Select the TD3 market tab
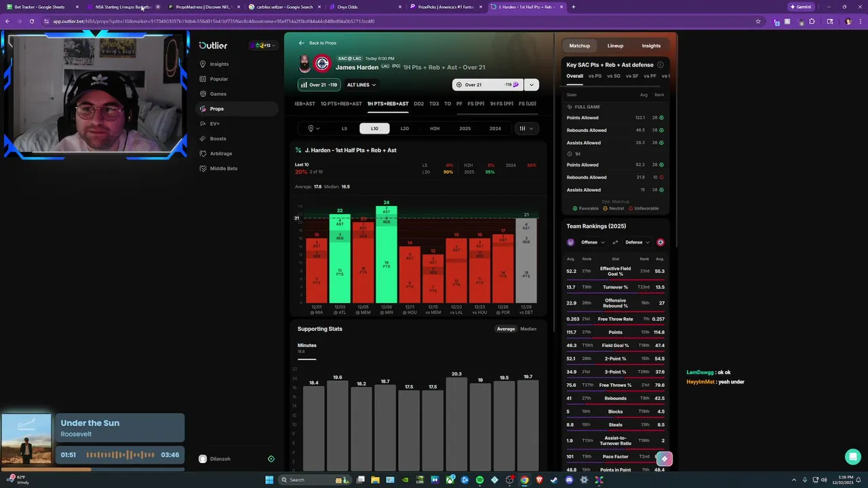 (x=434, y=104)
